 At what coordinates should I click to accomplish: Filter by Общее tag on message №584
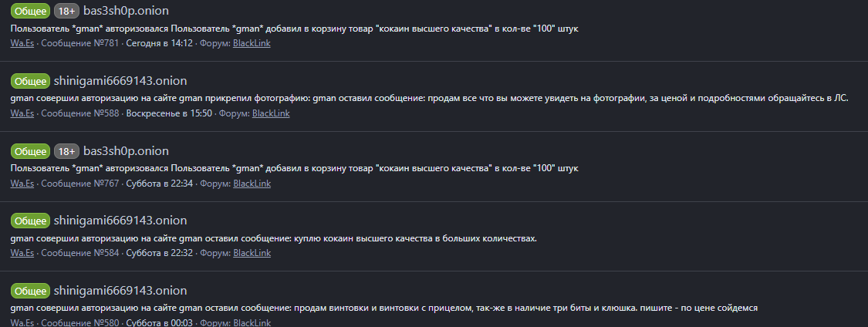[x=31, y=221]
